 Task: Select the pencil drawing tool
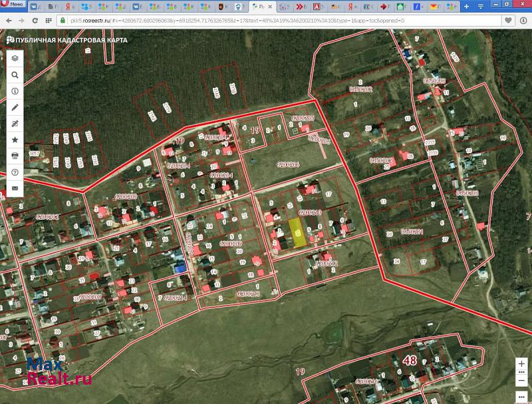point(15,107)
